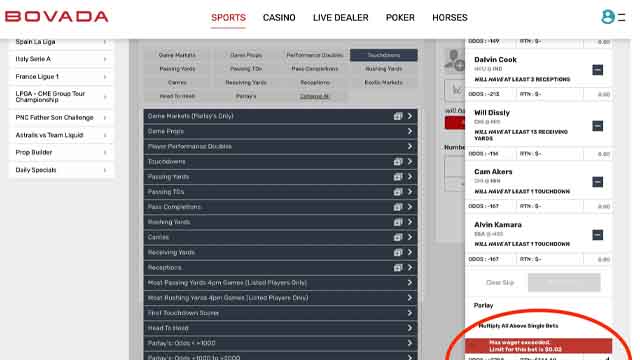Open Spain La Liga in sidebar
Image resolution: width=640 pixels, height=360 pixels.
click(61, 42)
